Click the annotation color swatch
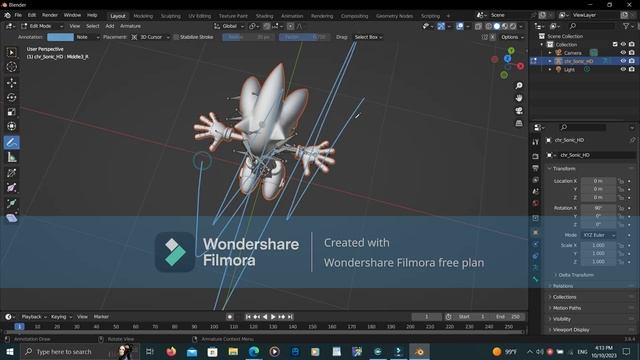The width and height of the screenshot is (640, 360). [x=60, y=37]
